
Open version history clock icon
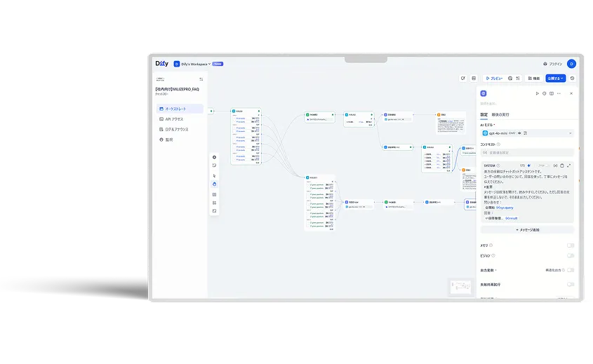(x=572, y=79)
